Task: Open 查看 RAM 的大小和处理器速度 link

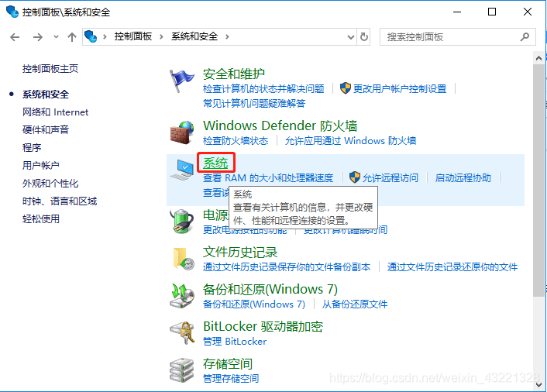Action: click(x=268, y=178)
